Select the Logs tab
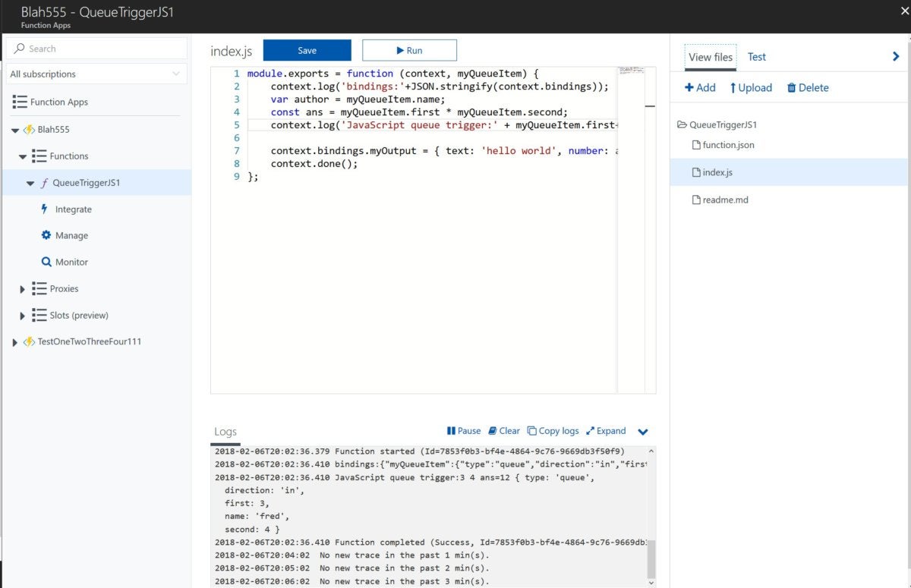 coord(225,432)
